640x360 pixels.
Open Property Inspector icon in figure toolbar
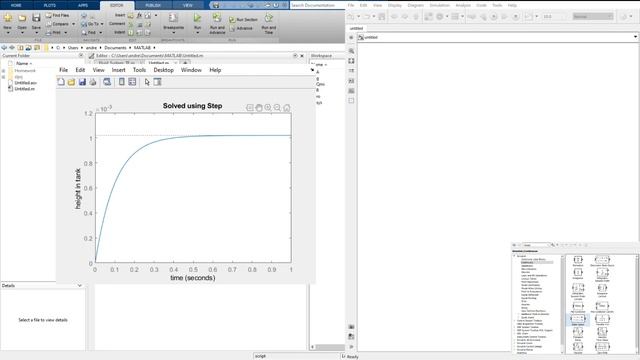pos(158,82)
